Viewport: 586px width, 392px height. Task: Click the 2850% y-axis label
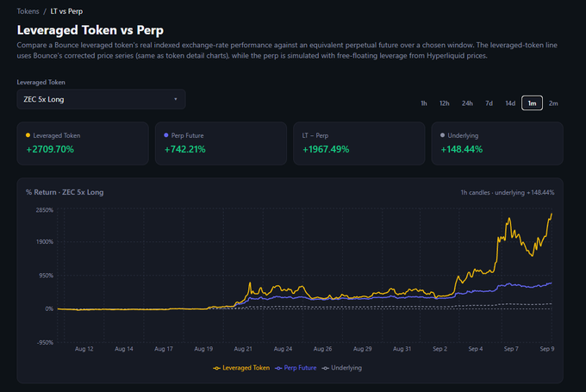click(x=45, y=210)
